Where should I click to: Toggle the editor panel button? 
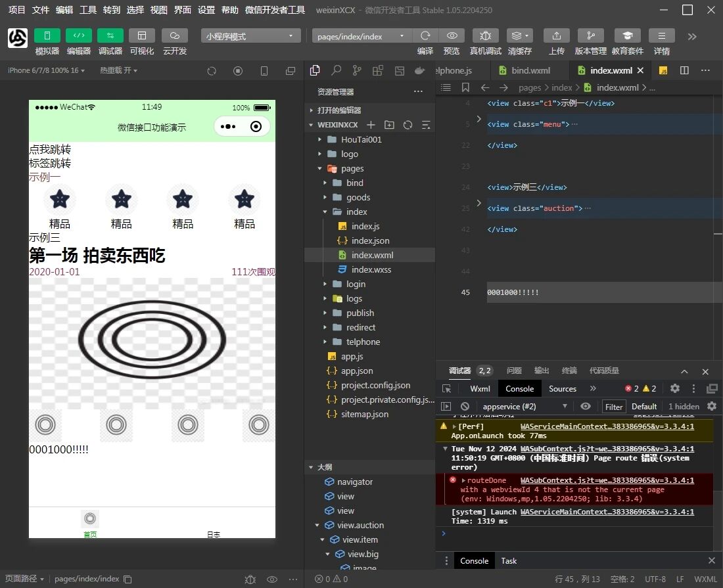coord(78,35)
